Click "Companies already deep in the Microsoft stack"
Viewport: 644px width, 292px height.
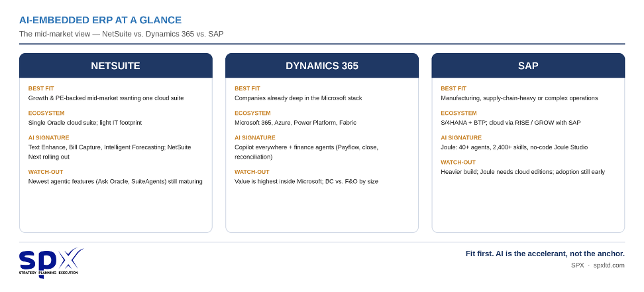(x=298, y=98)
